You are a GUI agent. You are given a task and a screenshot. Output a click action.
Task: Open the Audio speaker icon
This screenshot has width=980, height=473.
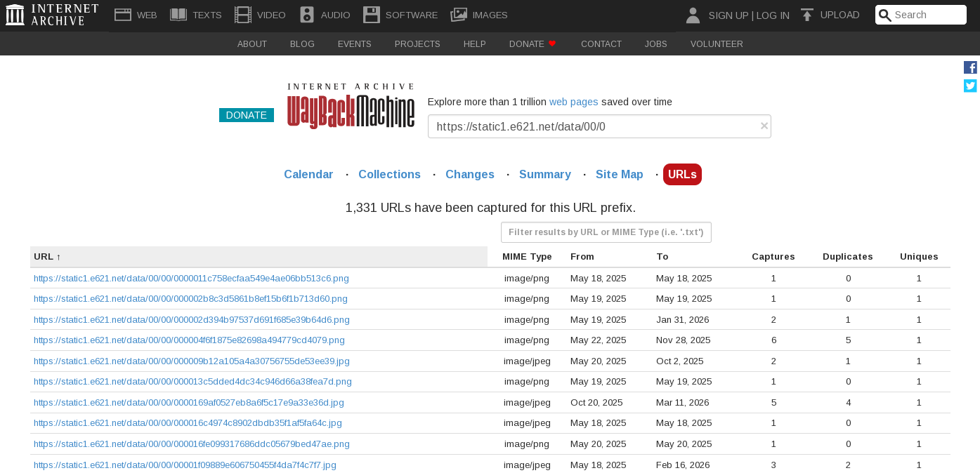coord(307,15)
